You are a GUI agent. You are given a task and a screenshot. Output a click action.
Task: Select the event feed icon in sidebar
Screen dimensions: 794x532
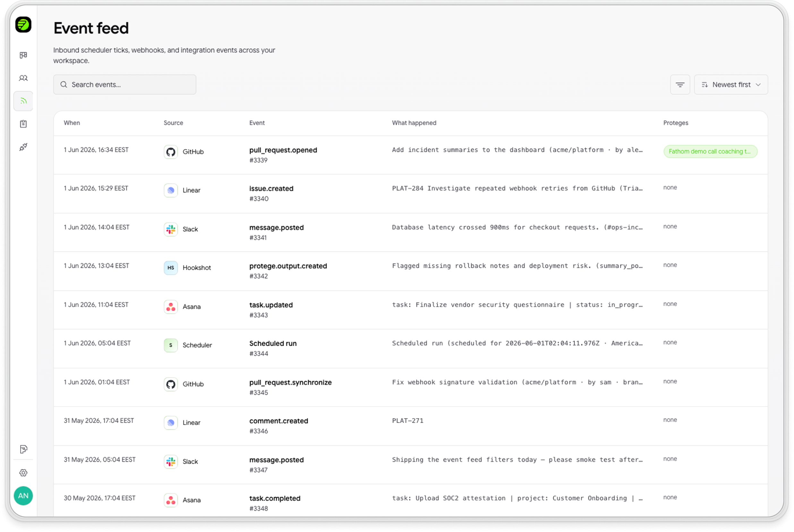click(x=23, y=101)
